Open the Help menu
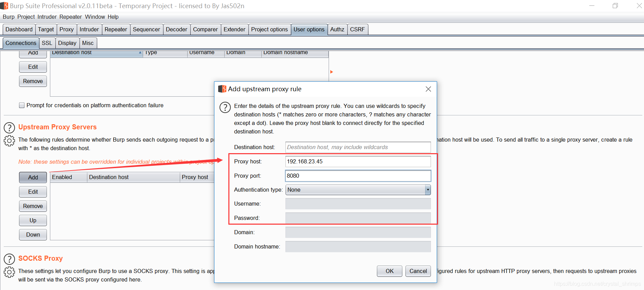 tap(113, 17)
